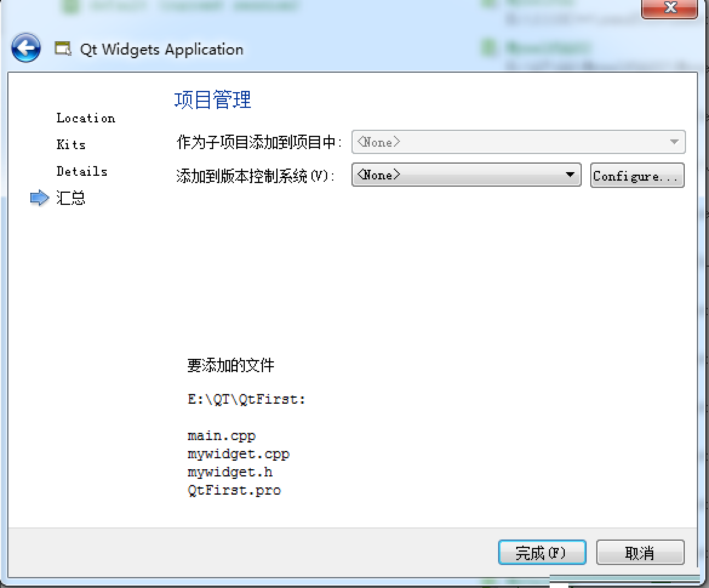Click the 作为子项目添加到项目中 label

pos(259,142)
